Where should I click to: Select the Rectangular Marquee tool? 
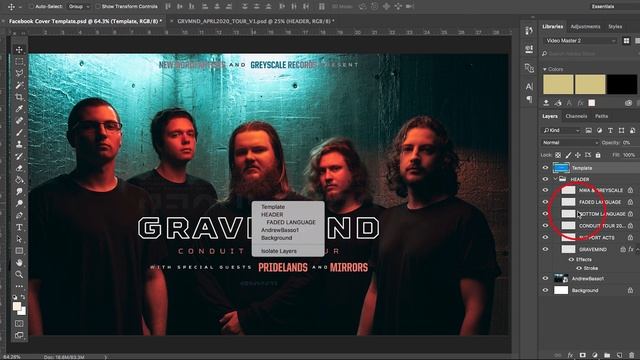click(19, 62)
